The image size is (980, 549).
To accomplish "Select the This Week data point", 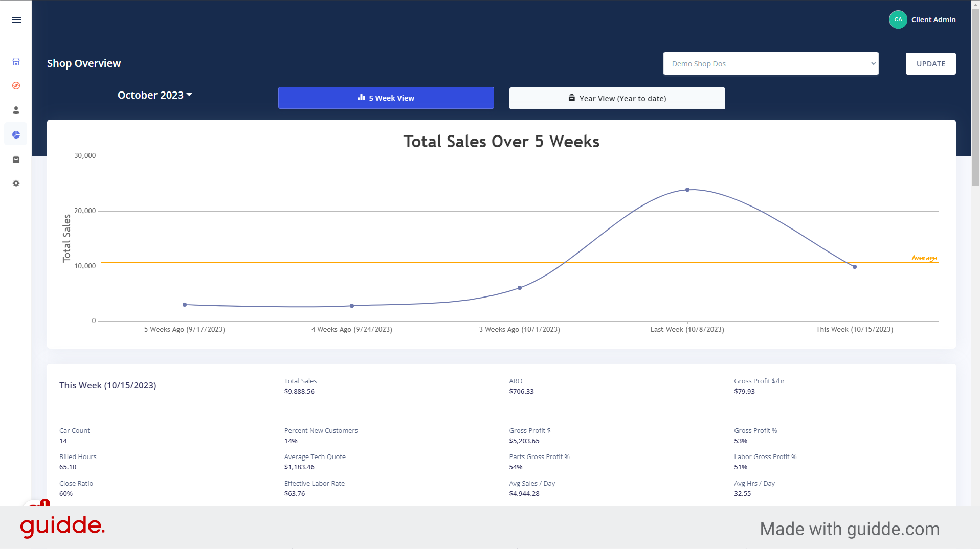I will pyautogui.click(x=855, y=267).
